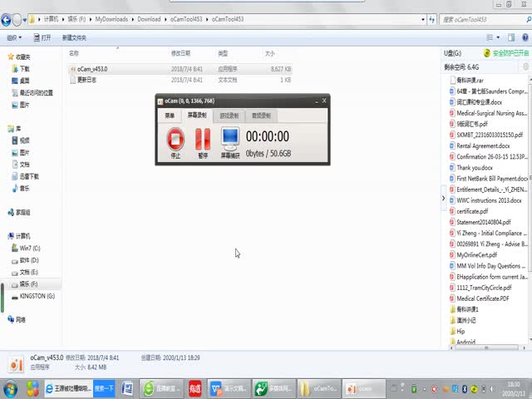532x399 pixels.
Task: Switch to the 音频录制 tab
Action: point(261,116)
